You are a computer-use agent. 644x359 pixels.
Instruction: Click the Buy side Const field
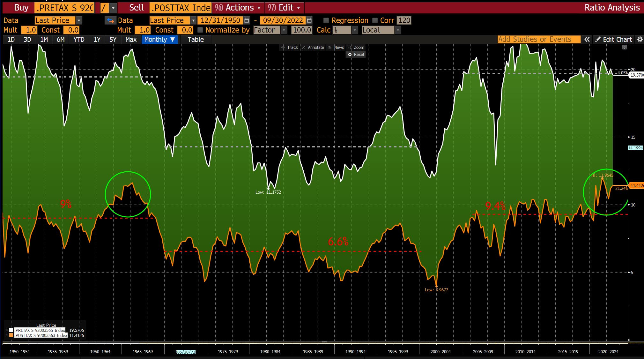(71, 30)
